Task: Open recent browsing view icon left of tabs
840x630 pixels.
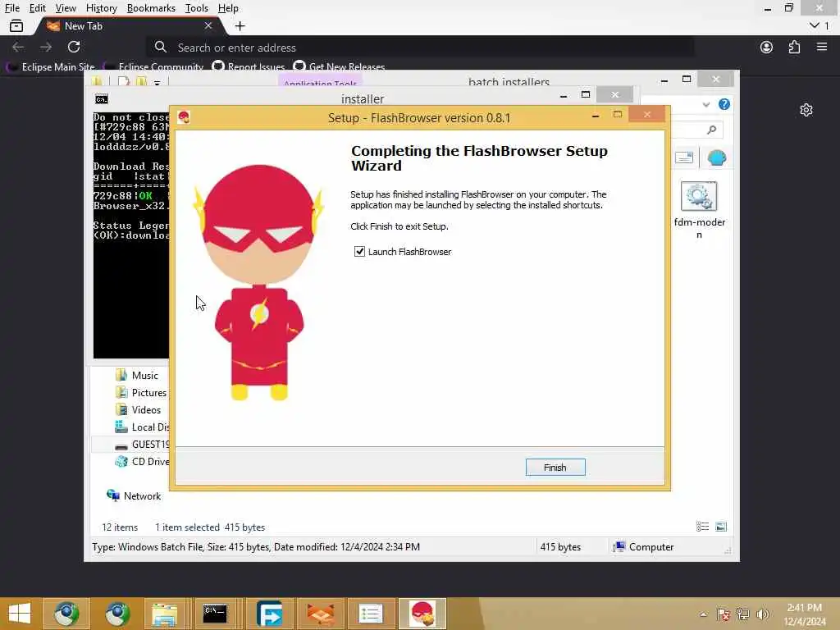Action: pos(16,25)
